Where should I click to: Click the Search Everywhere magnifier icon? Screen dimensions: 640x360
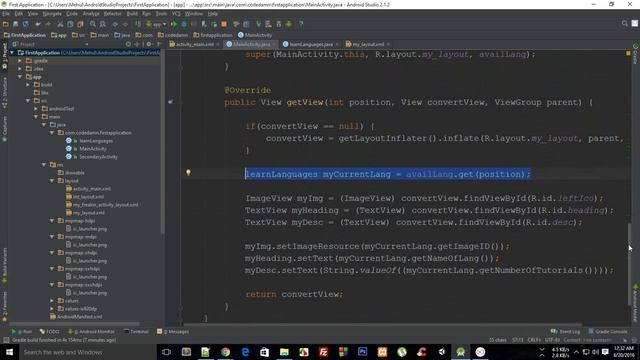click(x=624, y=24)
